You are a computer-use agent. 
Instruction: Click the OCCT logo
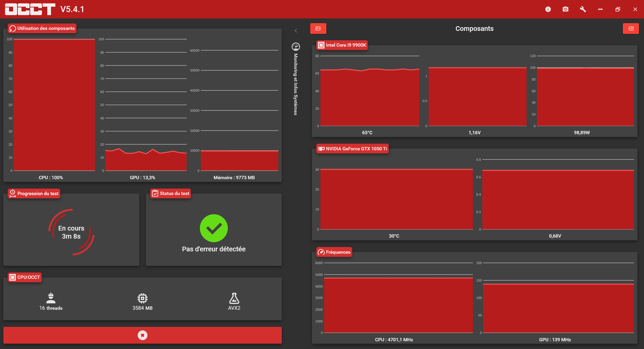(30, 9)
